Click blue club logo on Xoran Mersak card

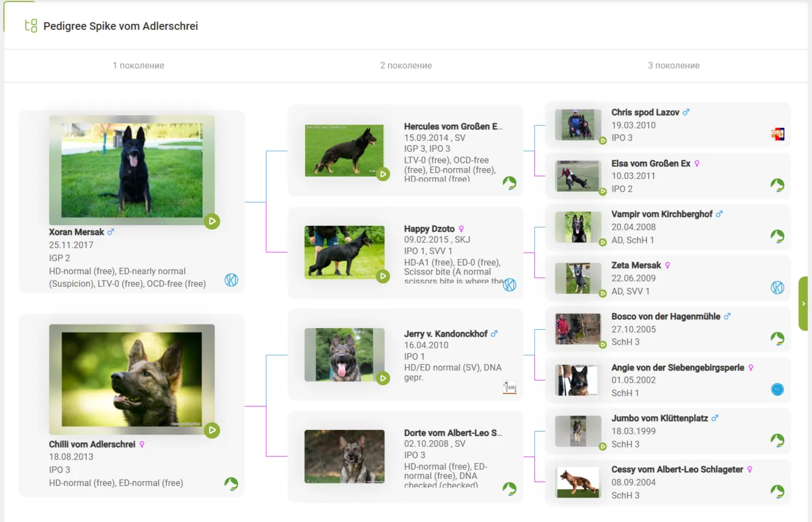[231, 280]
